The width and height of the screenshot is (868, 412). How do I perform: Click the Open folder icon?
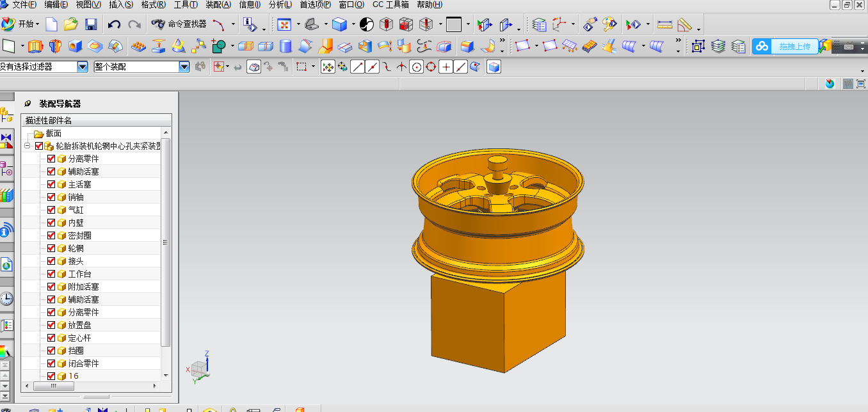pos(71,25)
